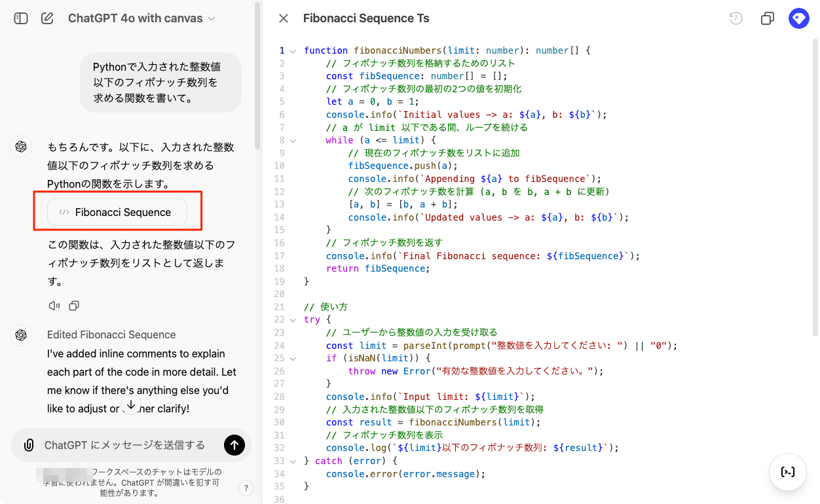Click the chat panel scrollbar
Image resolution: width=820 pixels, height=504 pixels.
tap(258, 75)
